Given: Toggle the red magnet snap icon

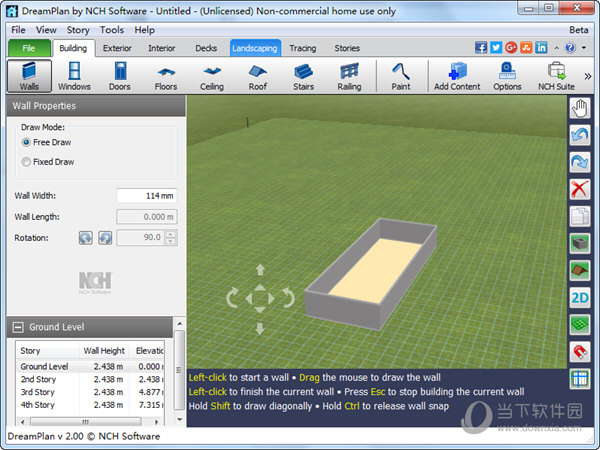Looking at the screenshot, I should click(x=580, y=352).
